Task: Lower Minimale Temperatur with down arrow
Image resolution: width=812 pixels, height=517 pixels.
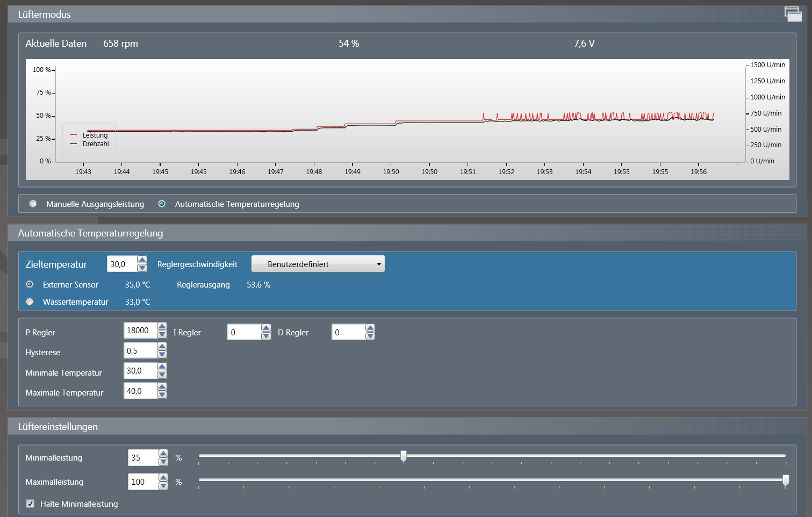Action: pyautogui.click(x=162, y=375)
